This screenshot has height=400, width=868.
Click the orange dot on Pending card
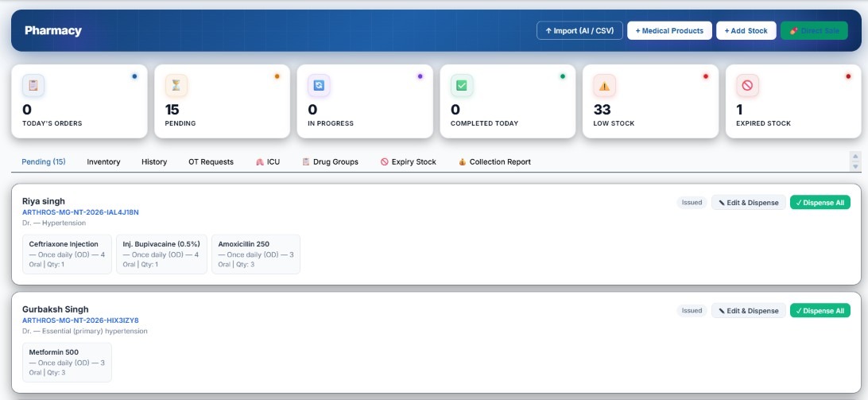pyautogui.click(x=277, y=76)
